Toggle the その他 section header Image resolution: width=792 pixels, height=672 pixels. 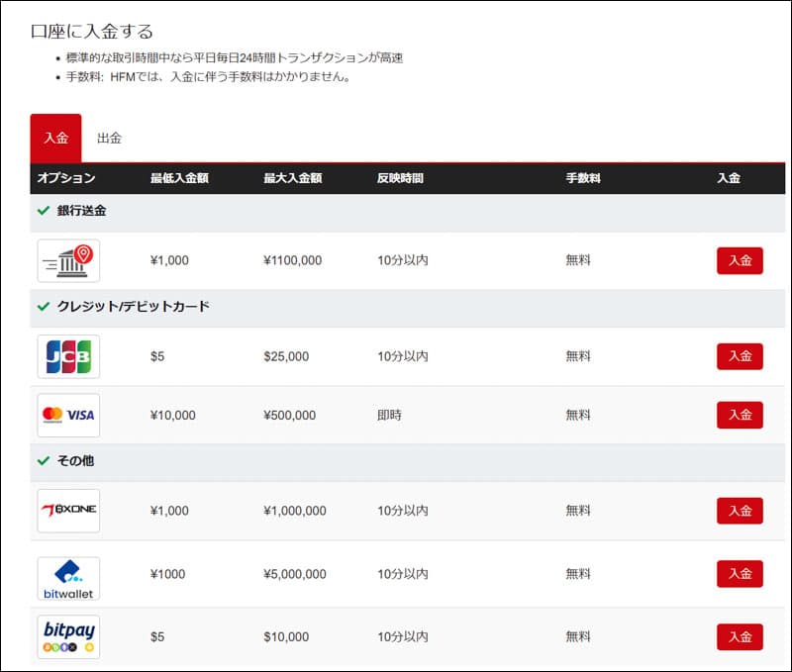click(x=65, y=461)
